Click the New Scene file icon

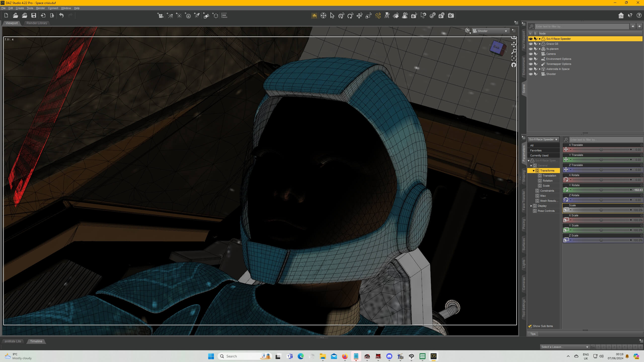[6, 16]
